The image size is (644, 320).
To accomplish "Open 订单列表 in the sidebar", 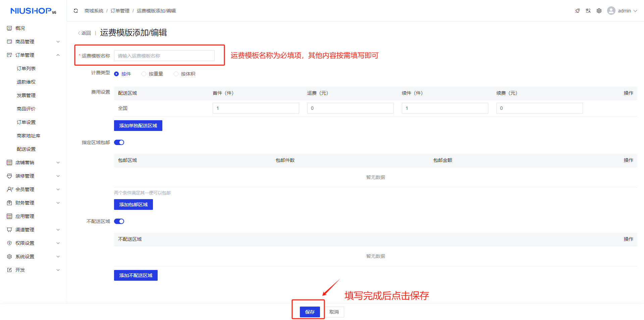I will (x=26, y=68).
